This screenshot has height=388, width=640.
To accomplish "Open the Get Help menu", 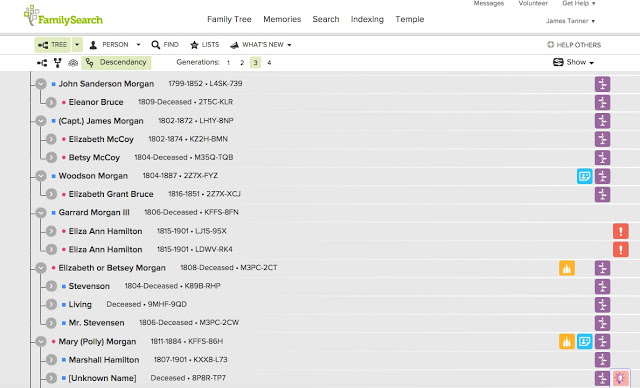I will coord(579,3).
